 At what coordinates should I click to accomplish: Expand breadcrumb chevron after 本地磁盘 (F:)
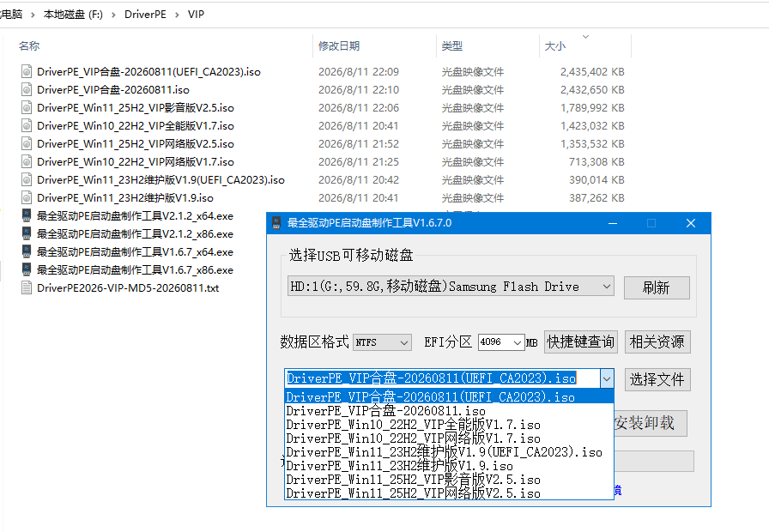click(114, 15)
